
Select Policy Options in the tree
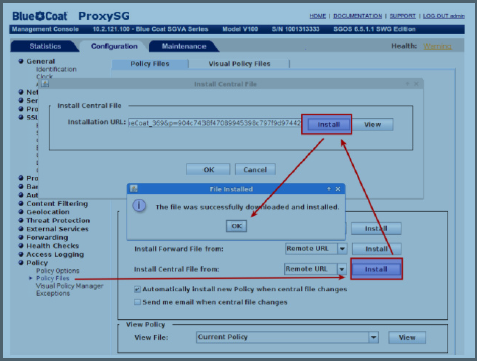tap(58, 271)
